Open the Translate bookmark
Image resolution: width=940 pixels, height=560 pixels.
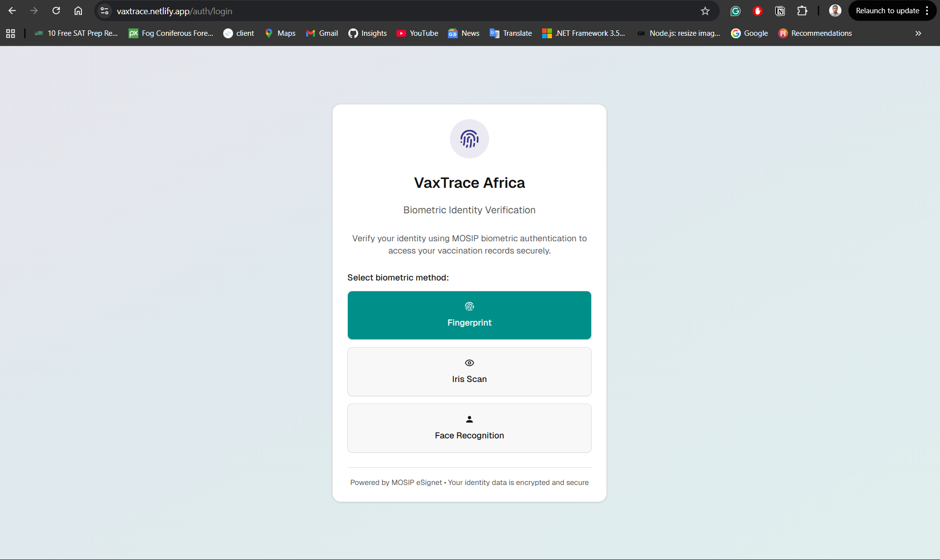click(511, 33)
